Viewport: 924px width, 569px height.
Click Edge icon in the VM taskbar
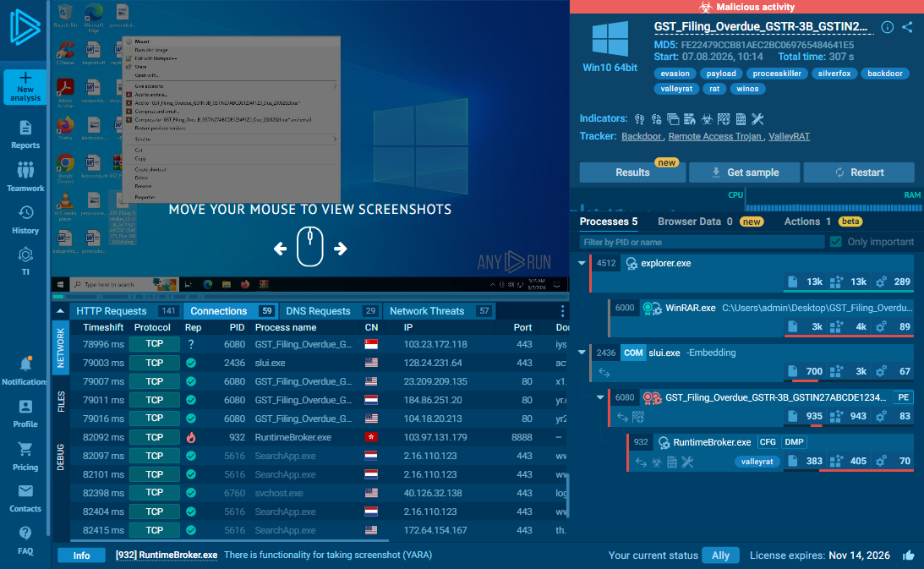click(207, 284)
